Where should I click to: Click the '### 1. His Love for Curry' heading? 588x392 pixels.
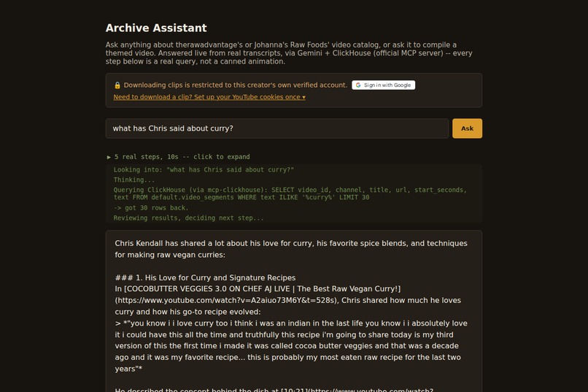point(205,277)
